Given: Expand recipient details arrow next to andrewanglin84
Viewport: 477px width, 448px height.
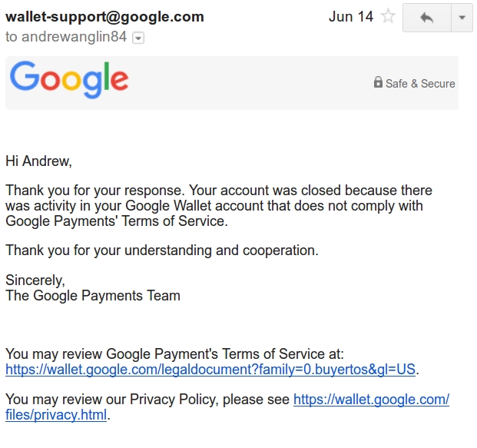Looking at the screenshot, I should click(x=138, y=38).
